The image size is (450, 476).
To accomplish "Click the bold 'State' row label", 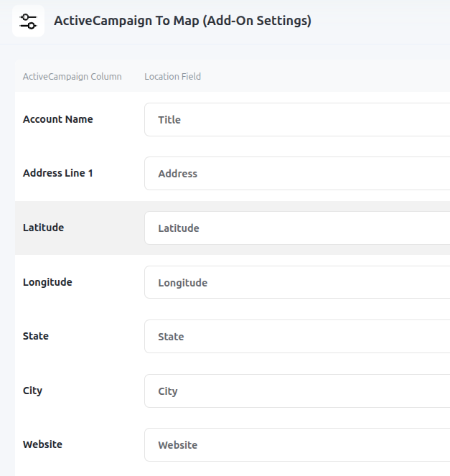I will [x=36, y=336].
